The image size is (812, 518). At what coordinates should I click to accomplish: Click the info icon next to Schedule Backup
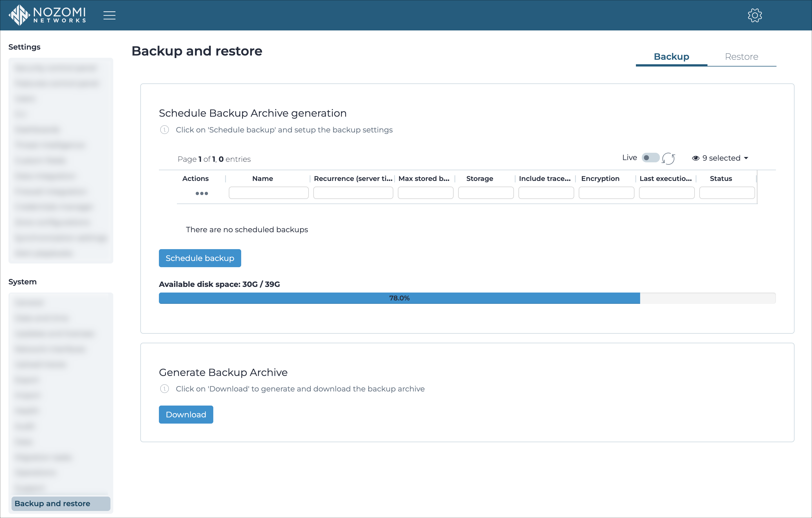pyautogui.click(x=165, y=130)
